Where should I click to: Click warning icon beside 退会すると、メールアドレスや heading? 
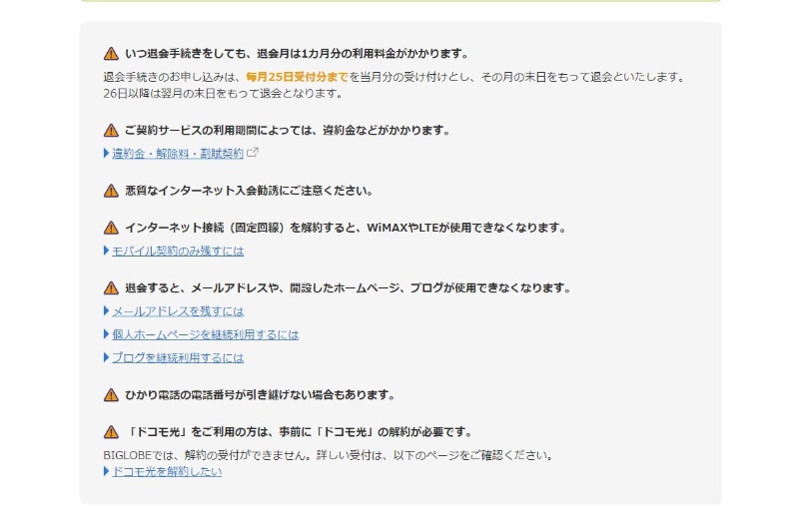(x=111, y=288)
